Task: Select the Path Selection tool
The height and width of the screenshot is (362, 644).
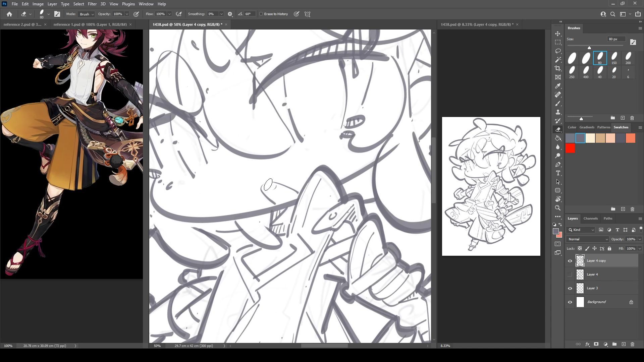Action: pos(558,182)
